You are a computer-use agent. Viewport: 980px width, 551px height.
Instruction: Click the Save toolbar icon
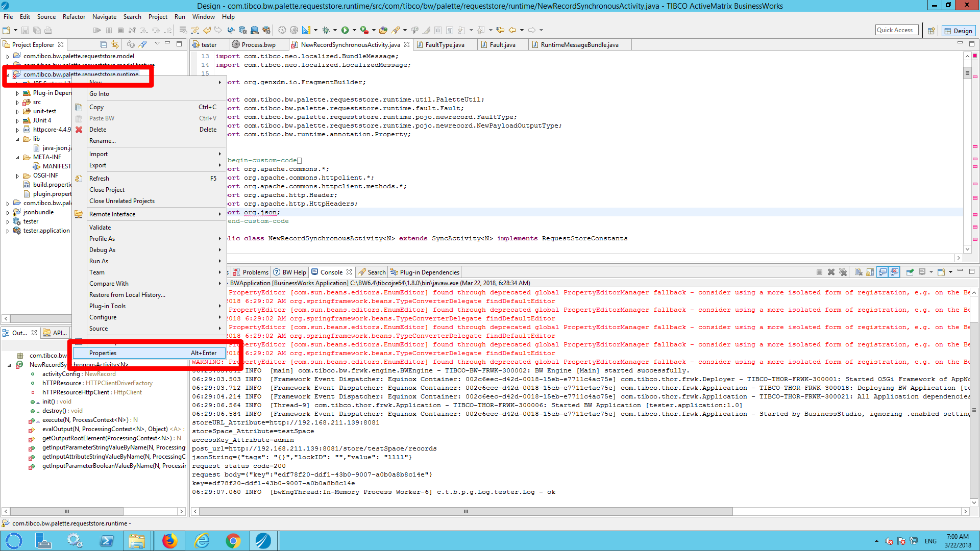[25, 30]
